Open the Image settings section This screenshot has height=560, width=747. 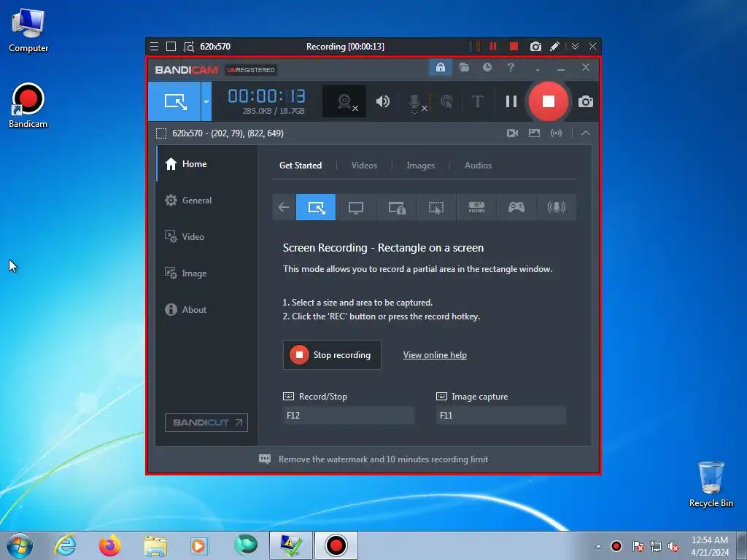206,273
